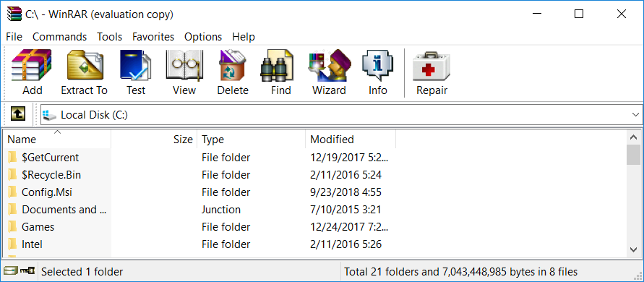
Task: Click the key password icon in status bar
Action: pos(27,271)
